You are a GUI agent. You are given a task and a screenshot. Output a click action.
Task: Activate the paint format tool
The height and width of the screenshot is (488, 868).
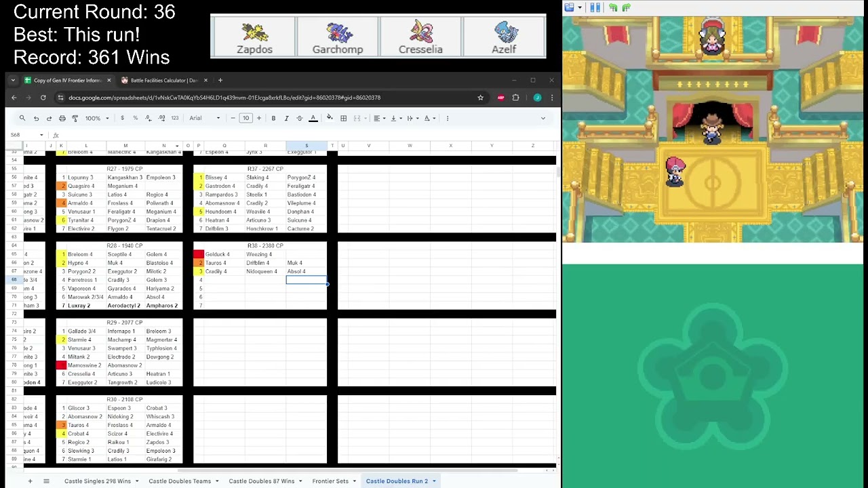75,118
